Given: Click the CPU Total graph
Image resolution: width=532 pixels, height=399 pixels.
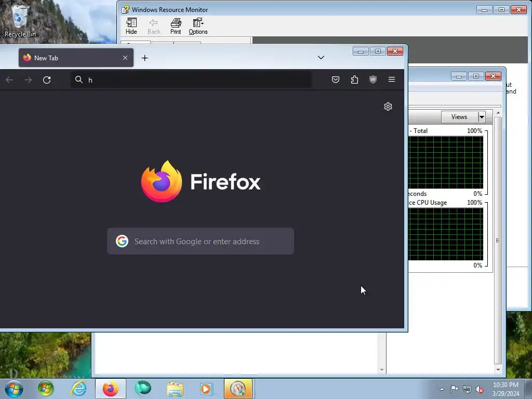Looking at the screenshot, I should coord(445,162).
